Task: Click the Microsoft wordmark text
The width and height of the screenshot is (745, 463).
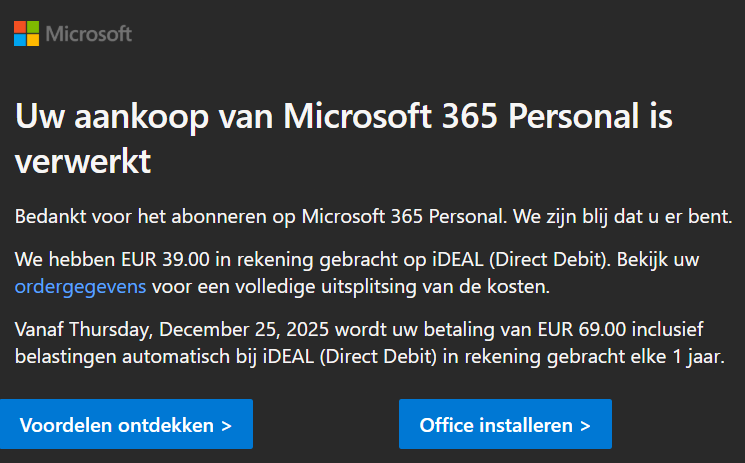Action: [89, 34]
